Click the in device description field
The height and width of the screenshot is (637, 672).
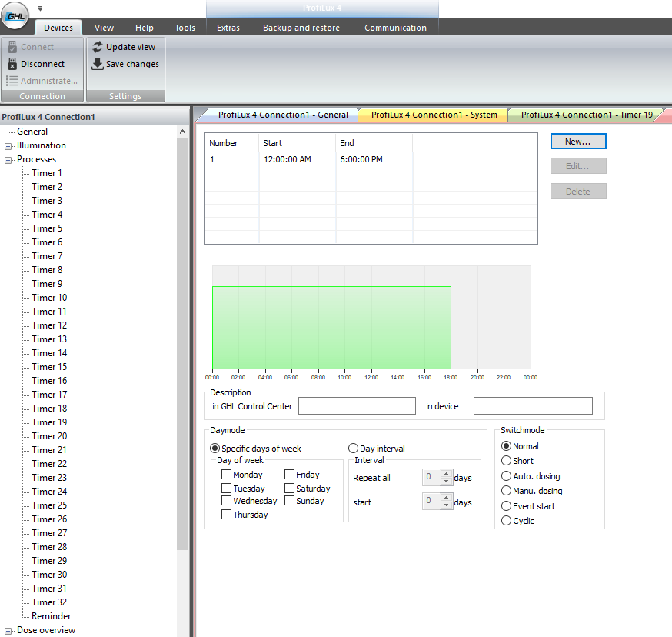tap(533, 405)
